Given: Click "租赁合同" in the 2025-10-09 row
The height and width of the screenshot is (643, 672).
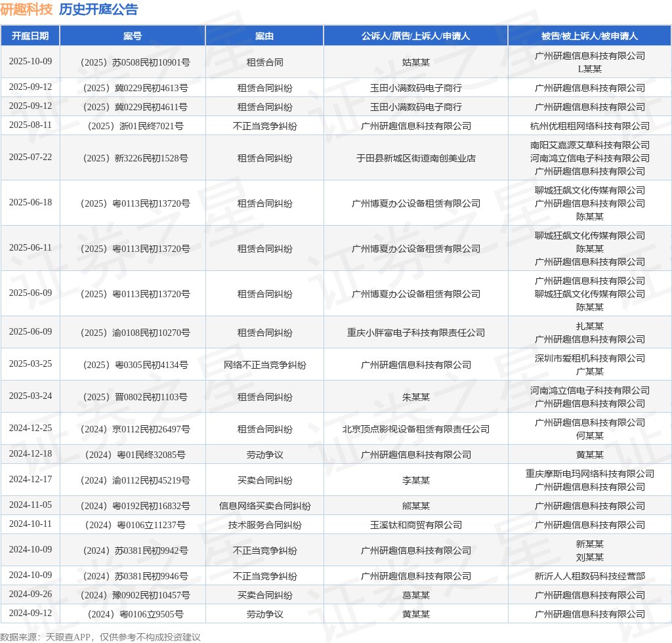Looking at the screenshot, I should pyautogui.click(x=265, y=62).
